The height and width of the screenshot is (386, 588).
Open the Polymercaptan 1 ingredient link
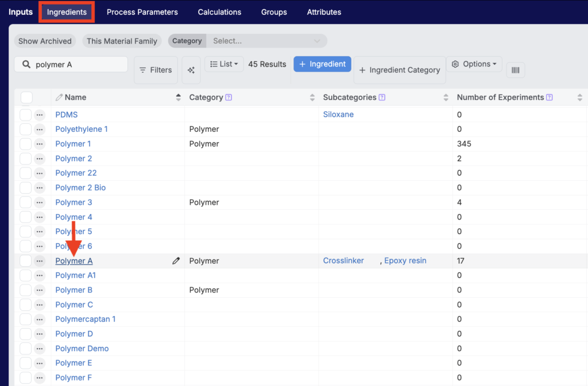[86, 319]
